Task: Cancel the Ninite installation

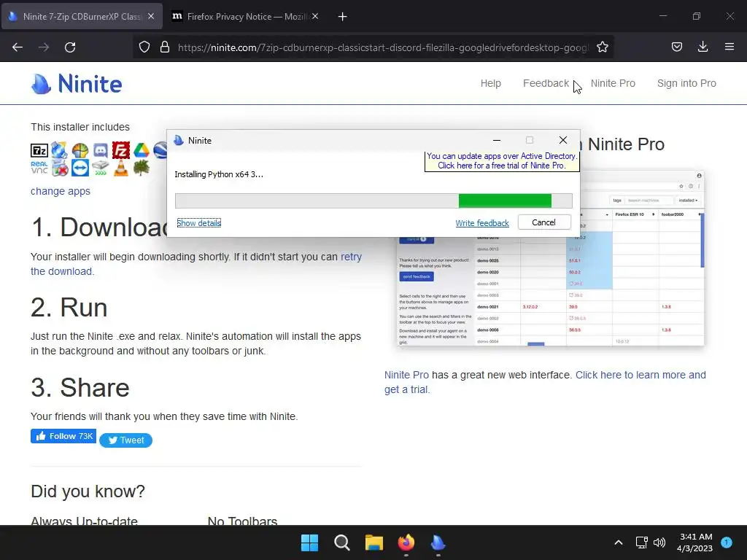Action: (544, 222)
